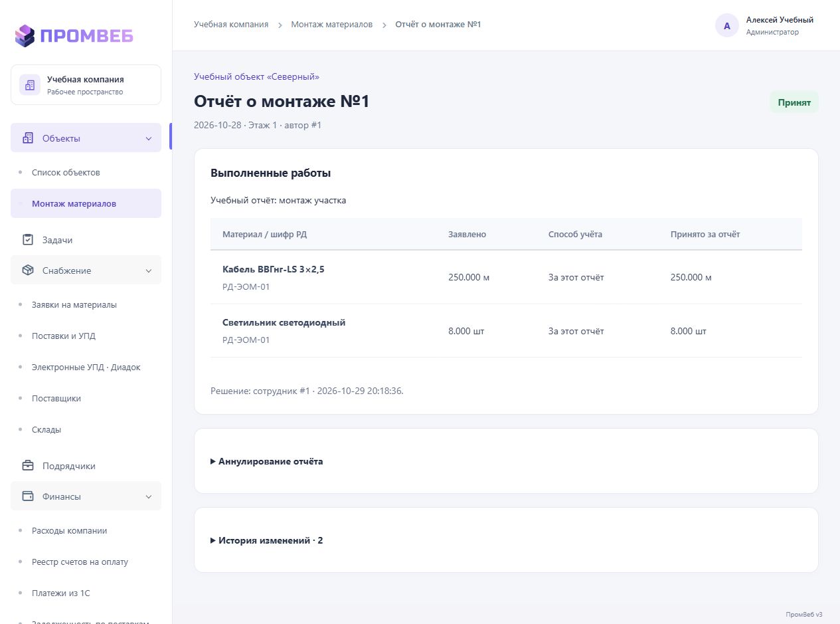Click Способ учёта column header

[576, 234]
